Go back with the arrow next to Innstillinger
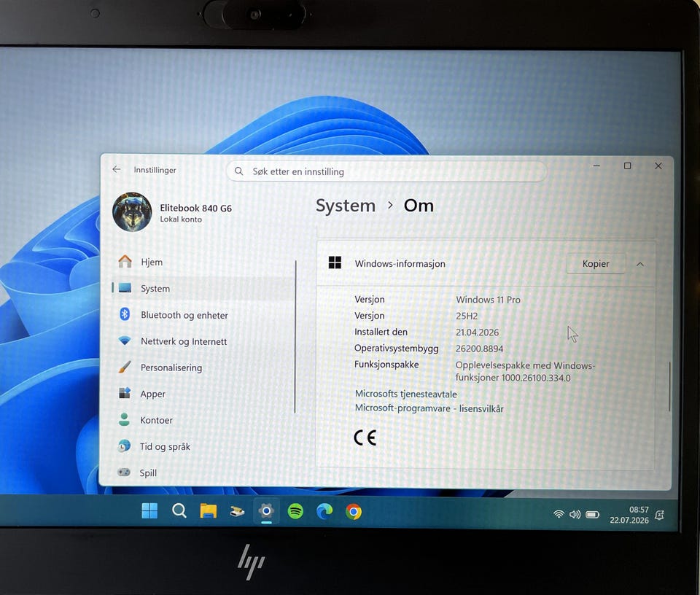 (117, 169)
